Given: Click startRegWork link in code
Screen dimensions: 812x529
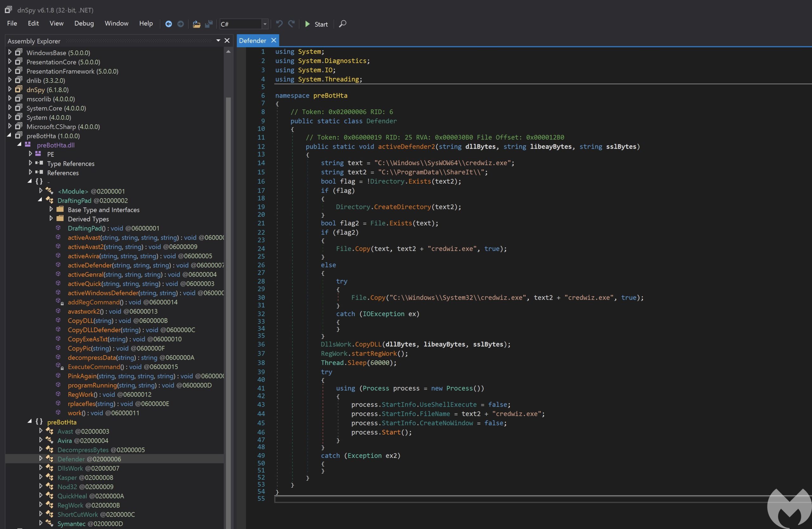Looking at the screenshot, I should pos(374,353).
